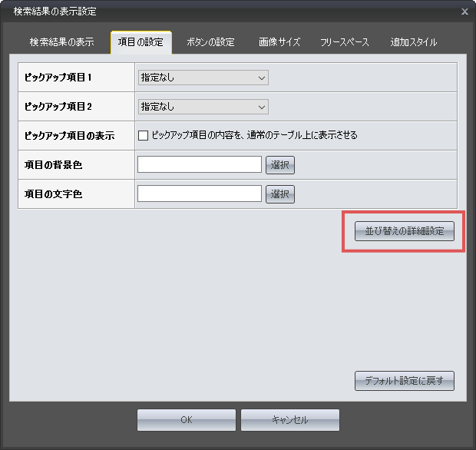Expand the ピックアップ項目1 dropdown

coord(203,78)
